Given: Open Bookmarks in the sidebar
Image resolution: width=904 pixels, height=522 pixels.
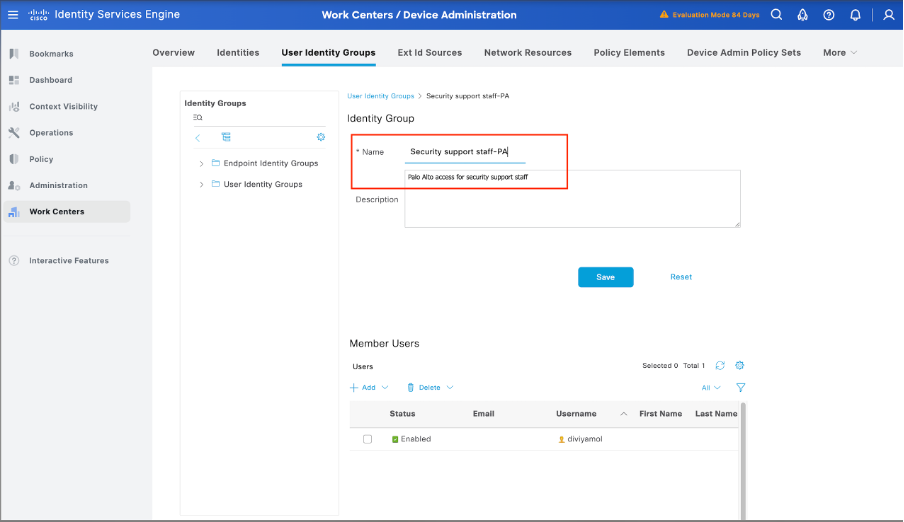Looking at the screenshot, I should click(x=51, y=54).
